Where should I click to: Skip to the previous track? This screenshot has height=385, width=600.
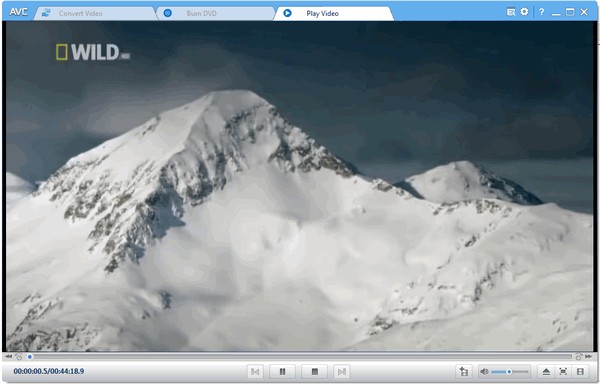255,371
